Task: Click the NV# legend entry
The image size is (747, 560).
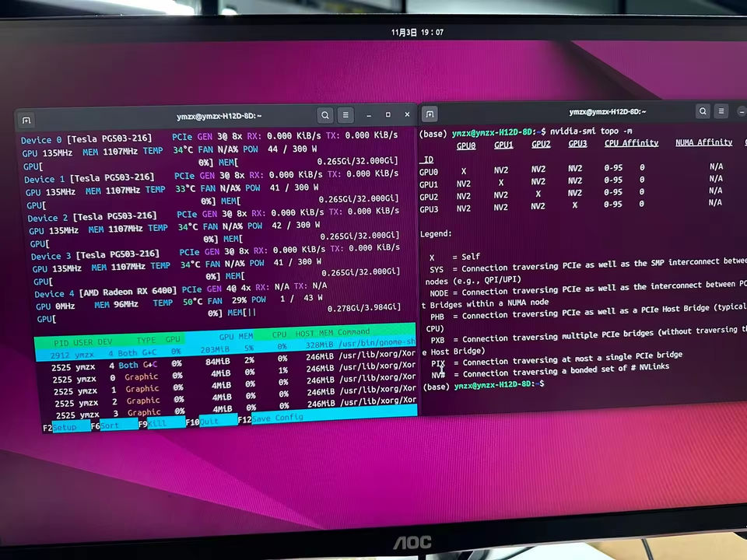Action: click(550, 370)
